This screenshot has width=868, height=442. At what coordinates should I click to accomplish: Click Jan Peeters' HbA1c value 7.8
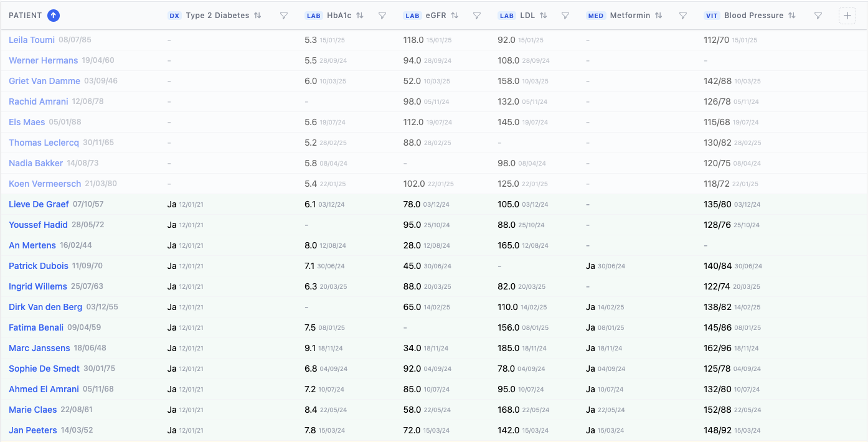click(311, 430)
